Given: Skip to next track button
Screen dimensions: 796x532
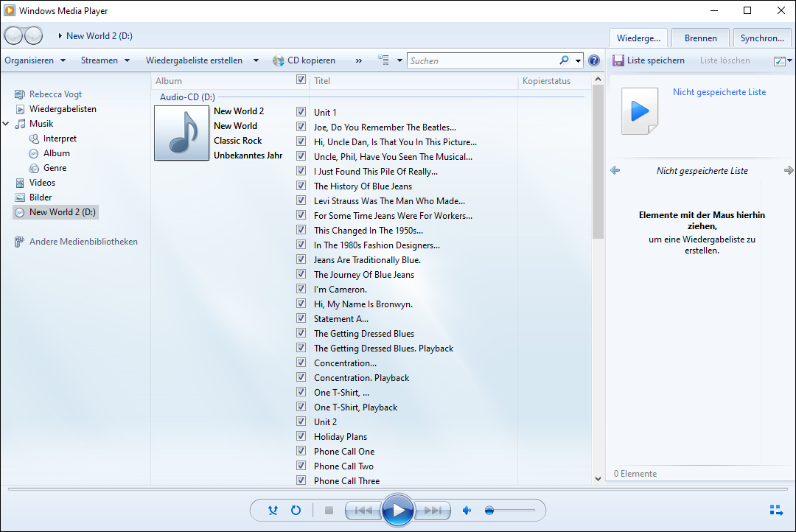Looking at the screenshot, I should (433, 510).
